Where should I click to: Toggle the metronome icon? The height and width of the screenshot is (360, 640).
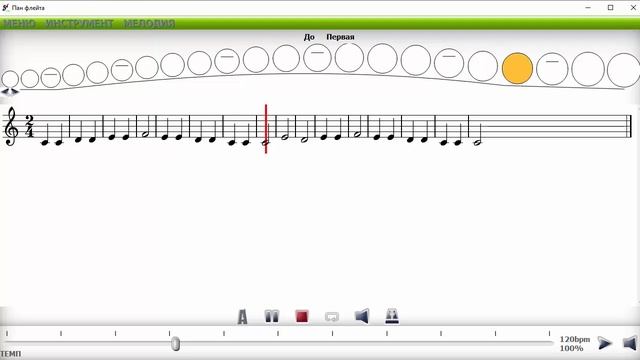click(392, 316)
